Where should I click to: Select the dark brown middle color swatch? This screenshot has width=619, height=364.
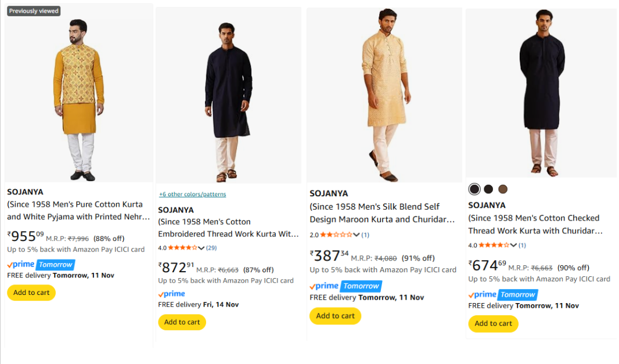[x=488, y=189]
